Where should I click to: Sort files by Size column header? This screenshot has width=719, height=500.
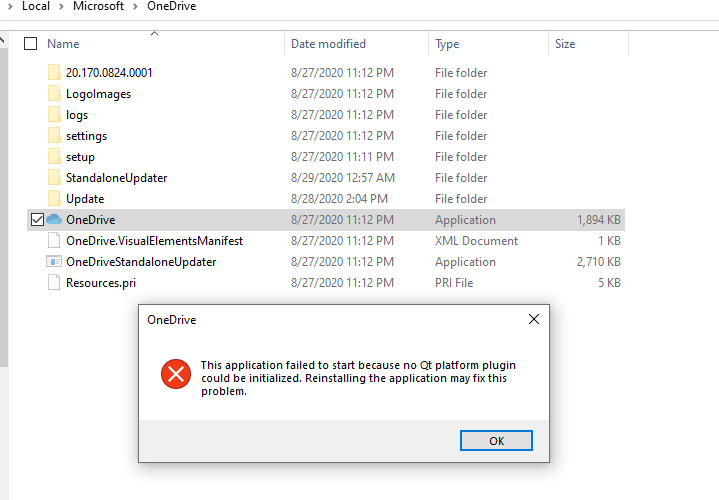(565, 44)
